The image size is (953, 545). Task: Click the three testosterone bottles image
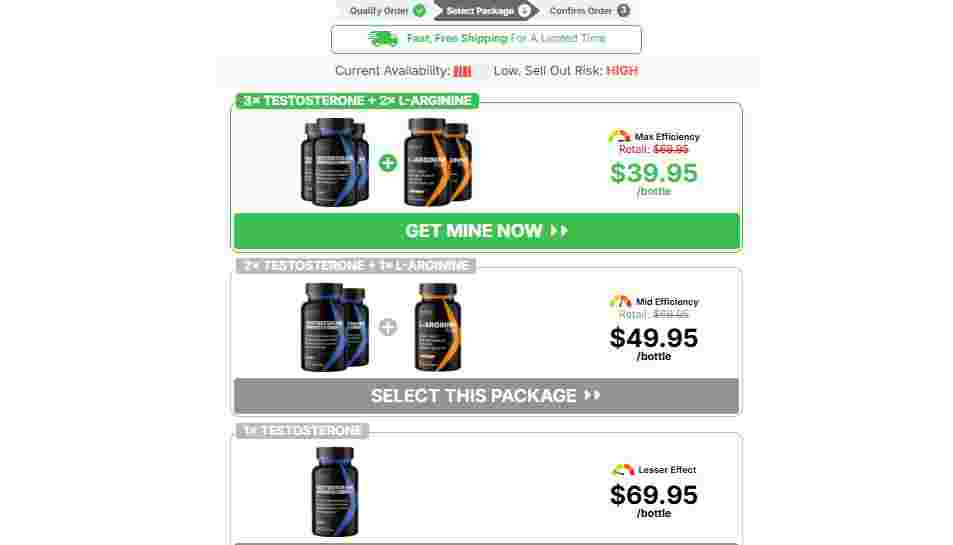[334, 162]
